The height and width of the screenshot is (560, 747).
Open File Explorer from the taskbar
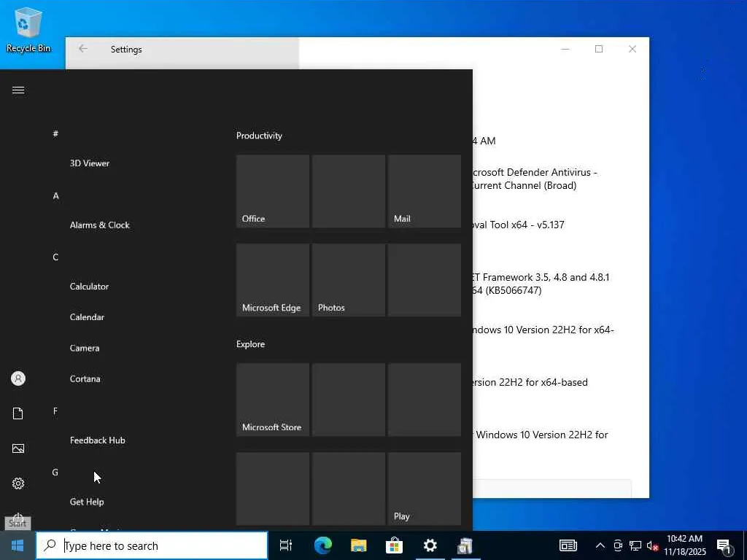[x=359, y=545]
